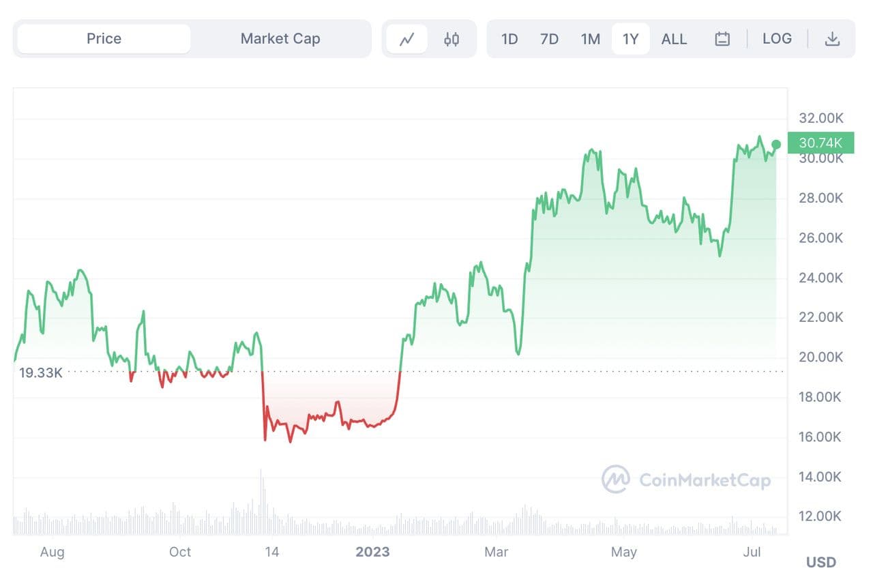Click the 30.74K current price label

click(x=820, y=143)
